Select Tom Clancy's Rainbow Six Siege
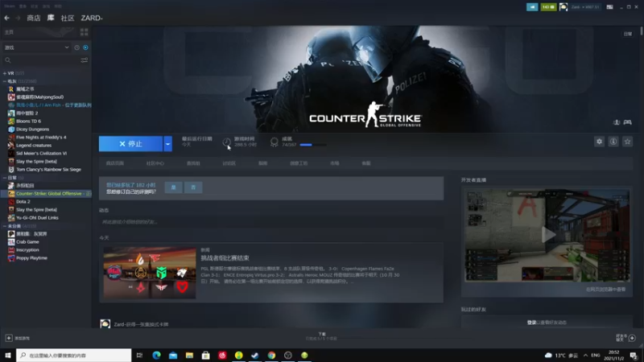The width and height of the screenshot is (644, 362). (48, 170)
